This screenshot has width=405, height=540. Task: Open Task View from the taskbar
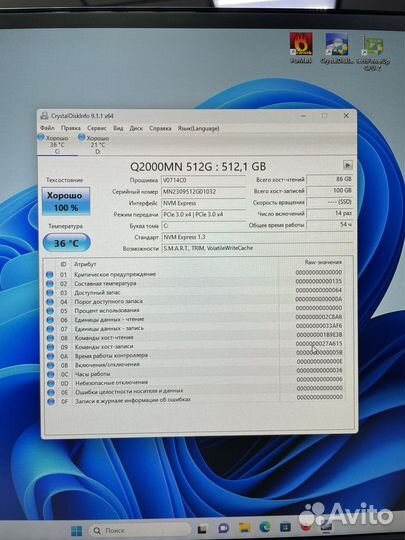click(202, 529)
